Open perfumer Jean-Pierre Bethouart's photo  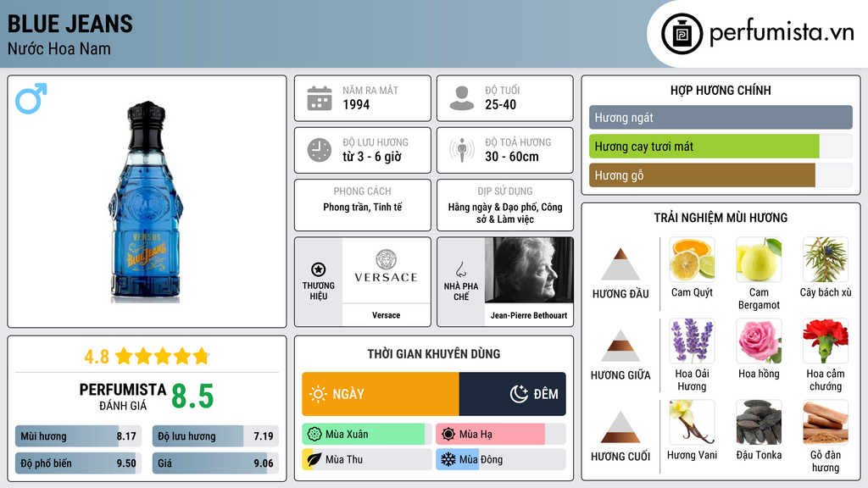click(528, 270)
